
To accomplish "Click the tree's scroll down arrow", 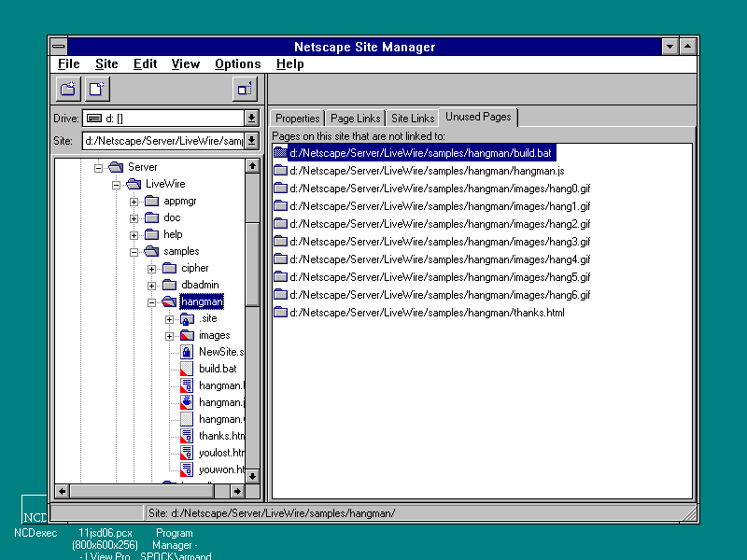I will (252, 476).
